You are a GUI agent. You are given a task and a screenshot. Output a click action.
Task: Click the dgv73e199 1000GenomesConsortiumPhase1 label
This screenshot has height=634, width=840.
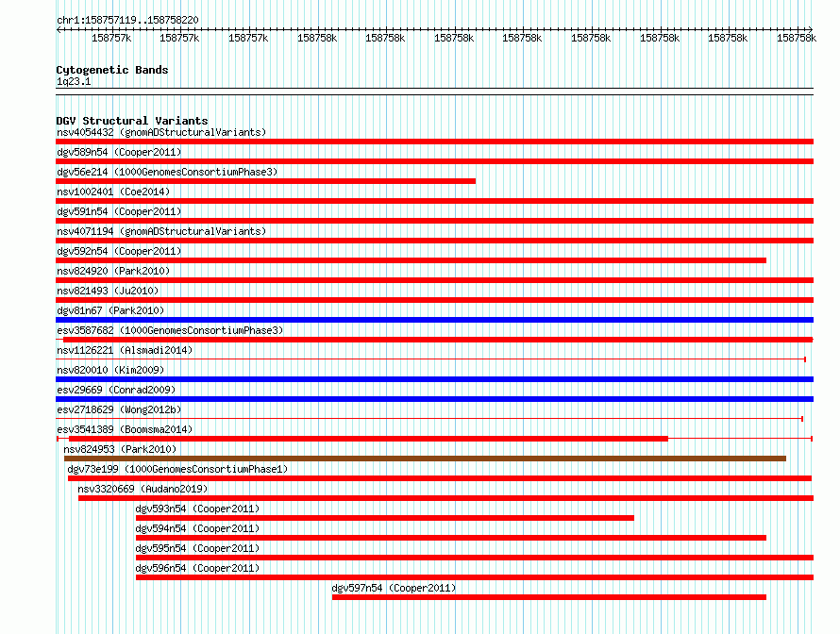[177, 469]
